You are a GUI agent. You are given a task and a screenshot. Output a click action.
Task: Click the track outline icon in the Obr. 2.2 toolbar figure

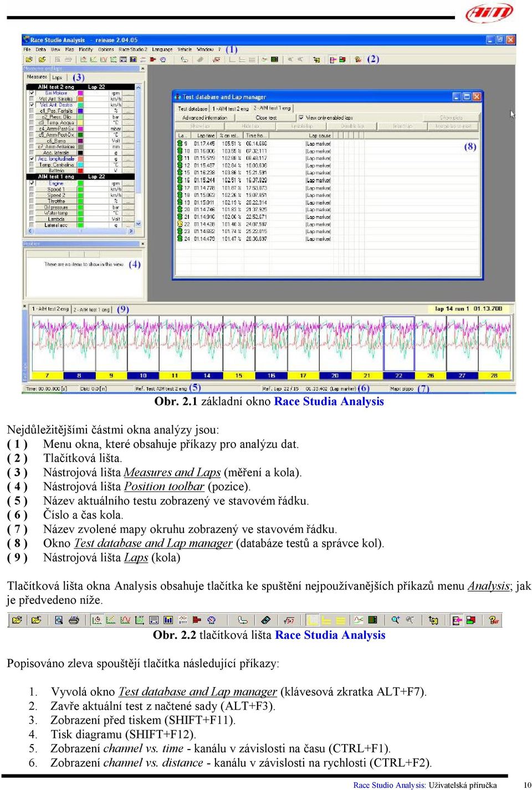(x=242, y=620)
